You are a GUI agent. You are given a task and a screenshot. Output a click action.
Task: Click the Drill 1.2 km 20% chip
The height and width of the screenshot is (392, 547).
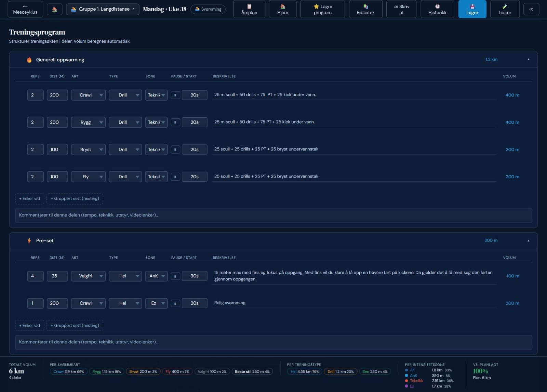click(x=341, y=371)
